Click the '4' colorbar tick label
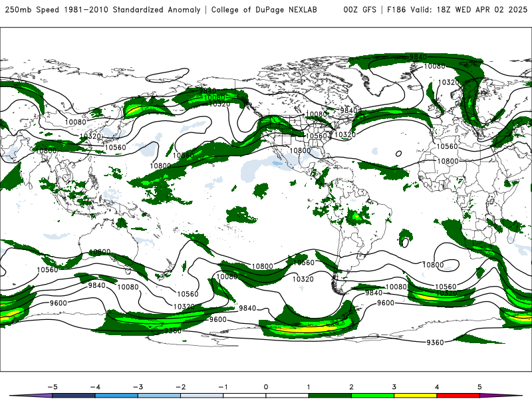This screenshot has width=532, height=399. click(x=437, y=387)
